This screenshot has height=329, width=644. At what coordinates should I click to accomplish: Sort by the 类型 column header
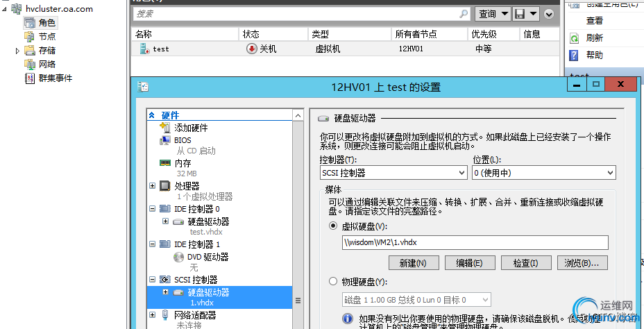[x=350, y=34]
